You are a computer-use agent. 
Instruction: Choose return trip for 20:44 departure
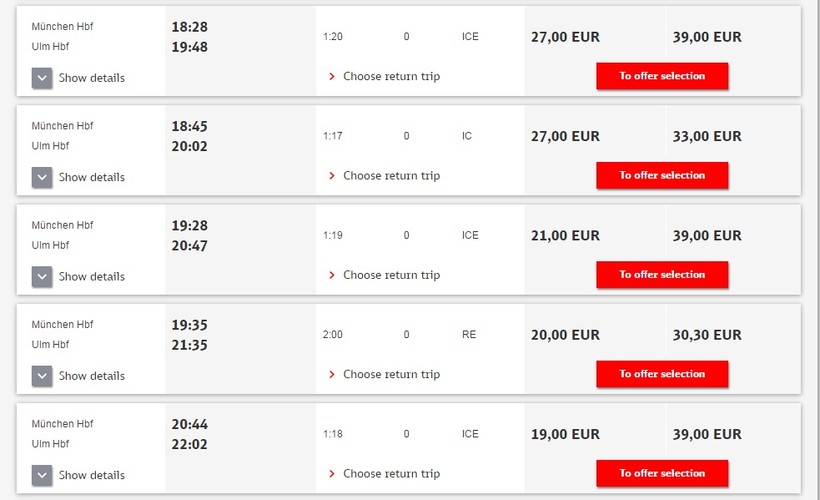(391, 474)
